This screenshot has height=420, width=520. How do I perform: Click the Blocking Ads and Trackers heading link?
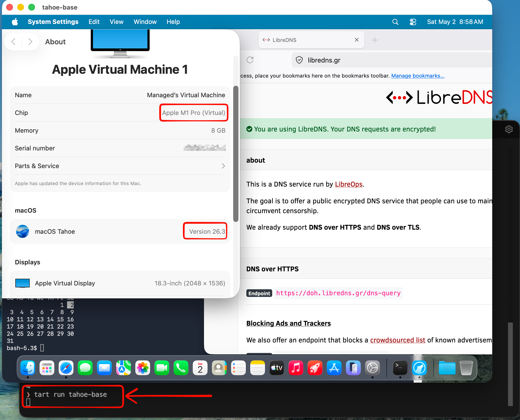[288, 323]
